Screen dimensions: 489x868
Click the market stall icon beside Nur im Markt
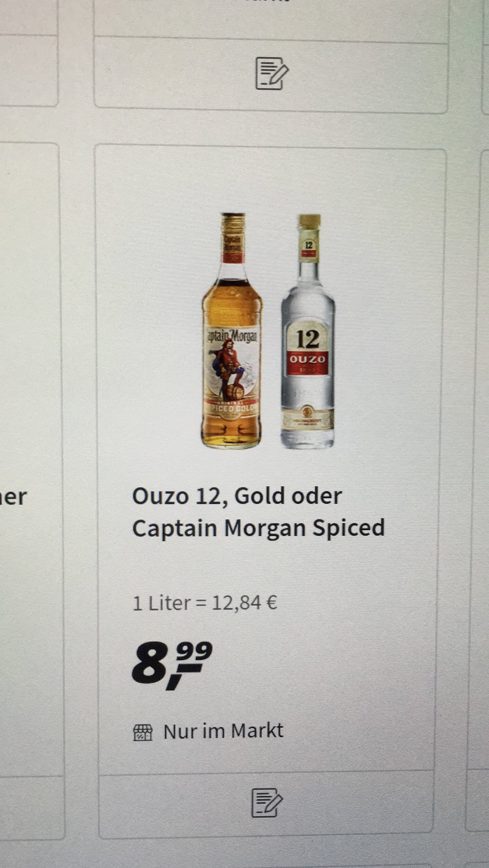click(143, 733)
